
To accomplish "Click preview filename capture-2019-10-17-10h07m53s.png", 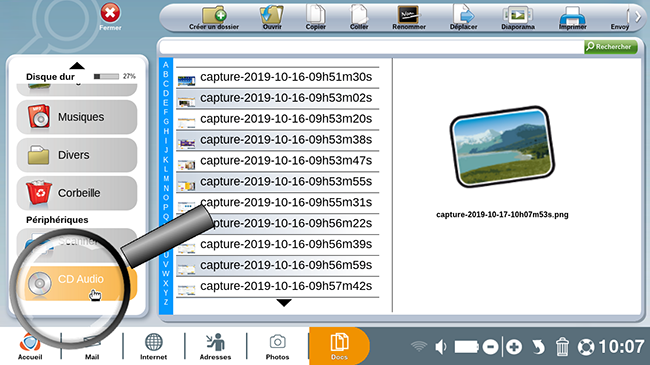I will 502,214.
